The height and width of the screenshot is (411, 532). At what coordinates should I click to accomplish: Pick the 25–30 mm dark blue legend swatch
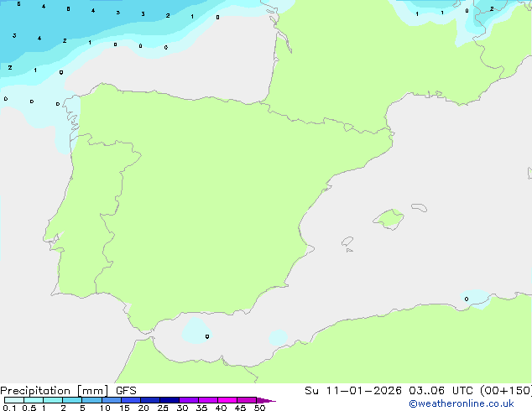click(169, 400)
